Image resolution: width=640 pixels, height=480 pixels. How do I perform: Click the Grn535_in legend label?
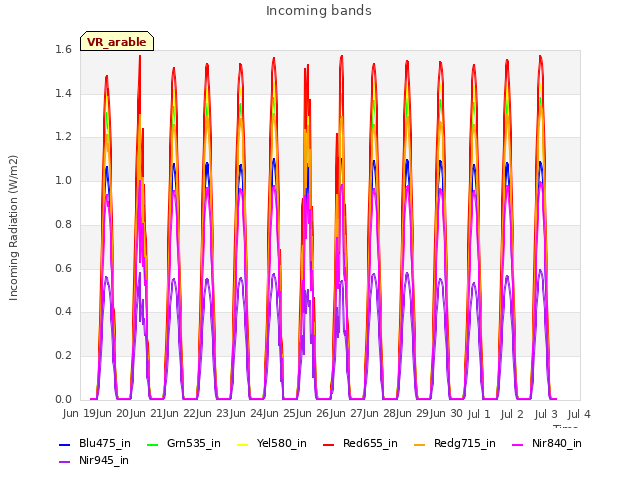click(194, 443)
